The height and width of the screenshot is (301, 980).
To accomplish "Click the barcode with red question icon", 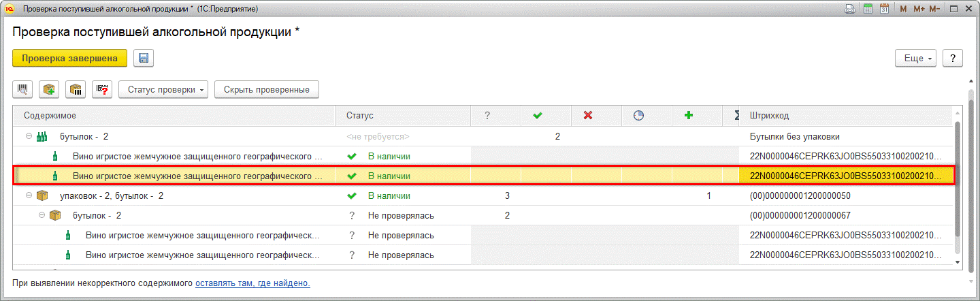I will (x=102, y=89).
